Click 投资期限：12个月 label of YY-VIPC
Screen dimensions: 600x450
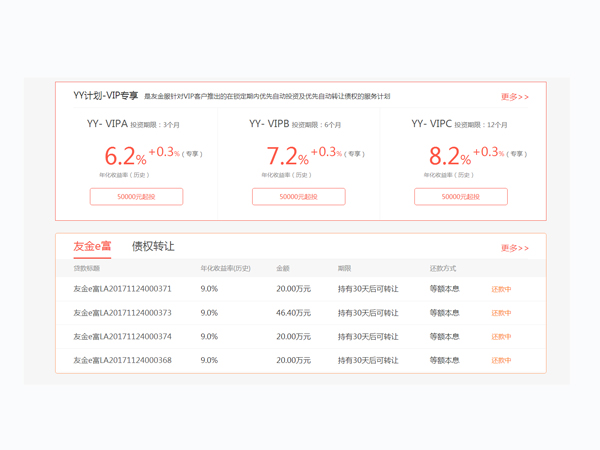481,125
